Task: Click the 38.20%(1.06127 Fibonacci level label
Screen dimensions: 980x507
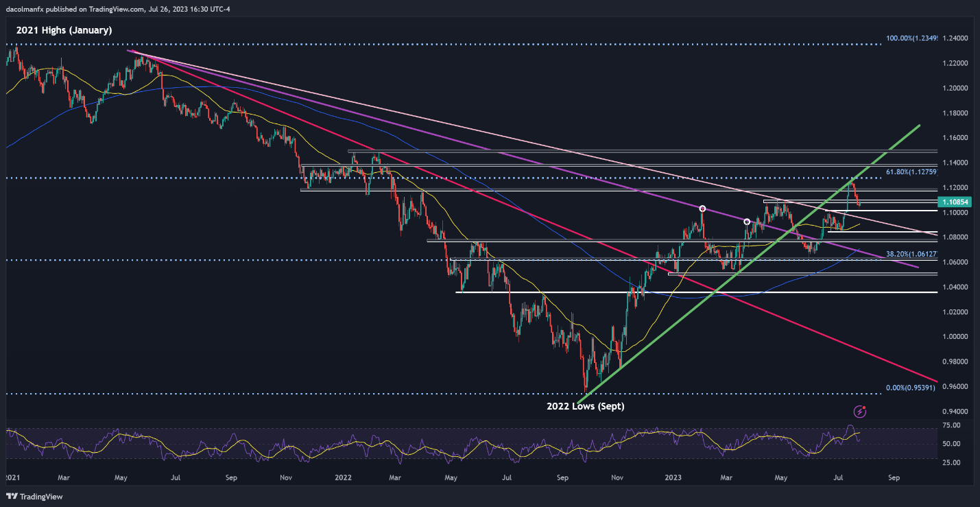Action: [x=912, y=253]
